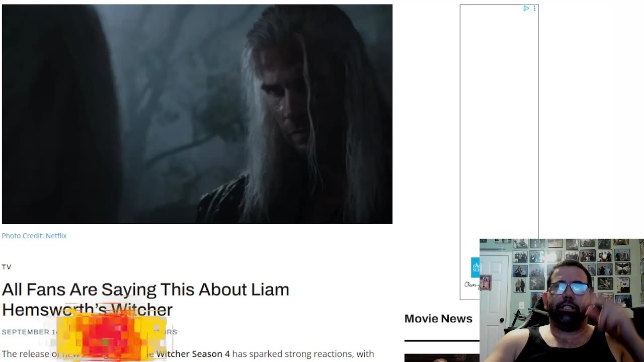Click the handwritten signature text in ad
Image resolution: width=644 pixels, height=362 pixels.
pos(471,285)
